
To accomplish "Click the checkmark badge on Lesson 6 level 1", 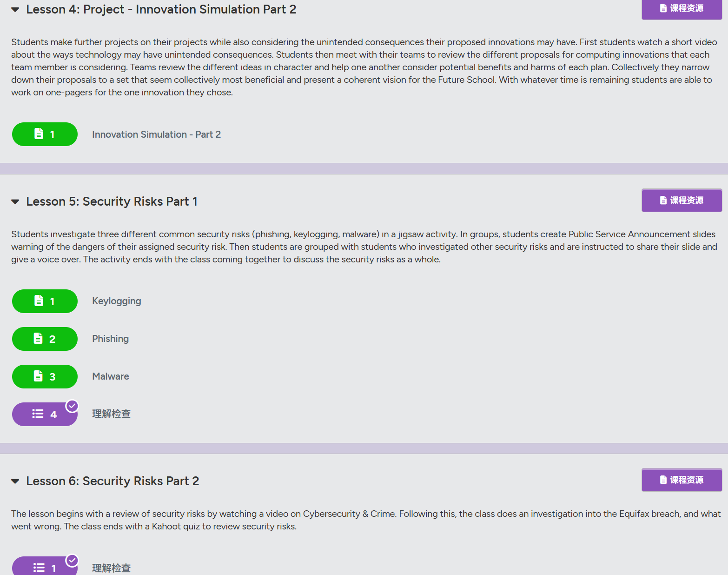I will point(72,561).
